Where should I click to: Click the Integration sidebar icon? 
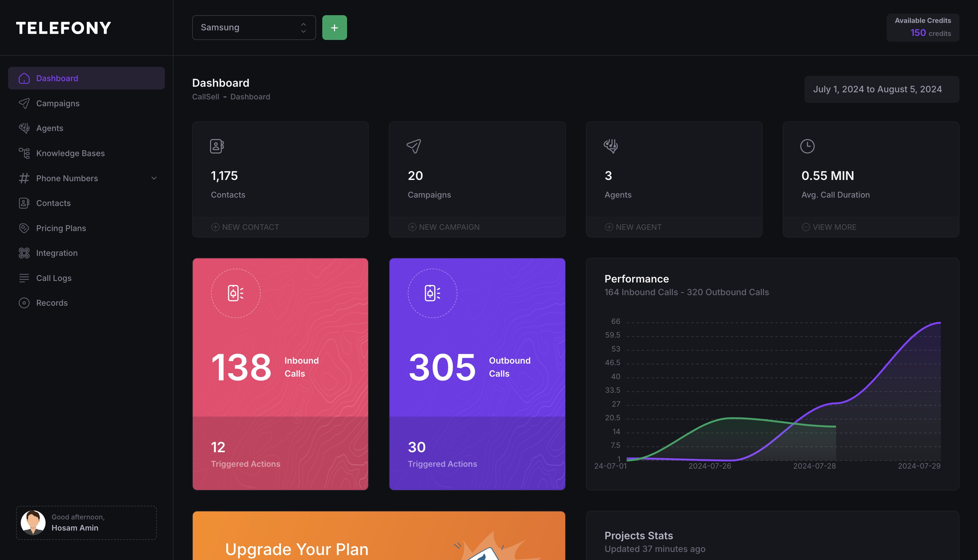[24, 253]
